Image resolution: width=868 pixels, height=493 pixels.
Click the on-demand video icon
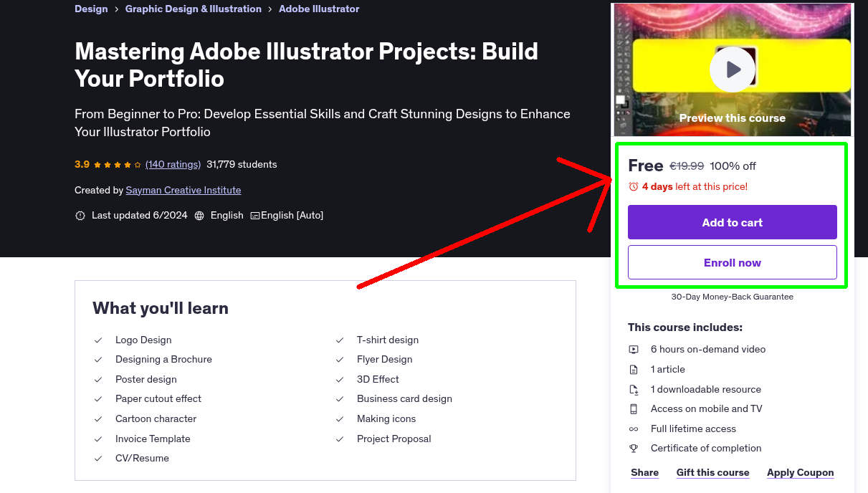pos(634,350)
